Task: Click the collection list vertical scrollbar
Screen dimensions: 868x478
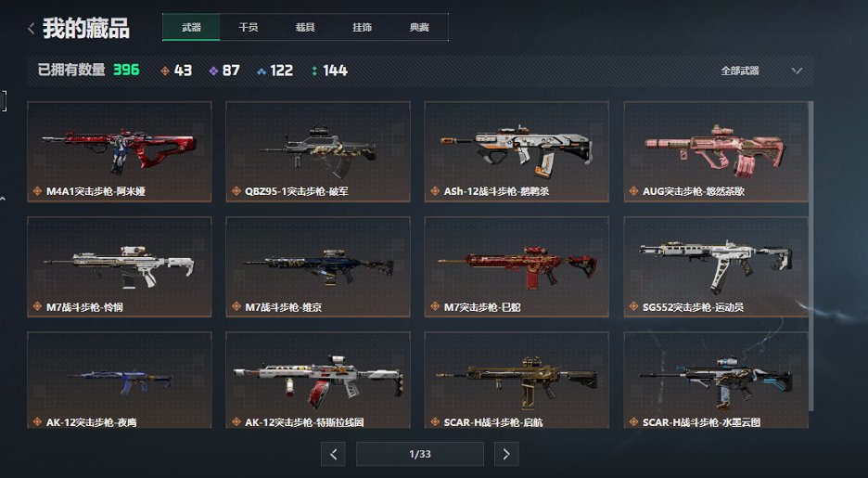Action: click(x=811, y=256)
